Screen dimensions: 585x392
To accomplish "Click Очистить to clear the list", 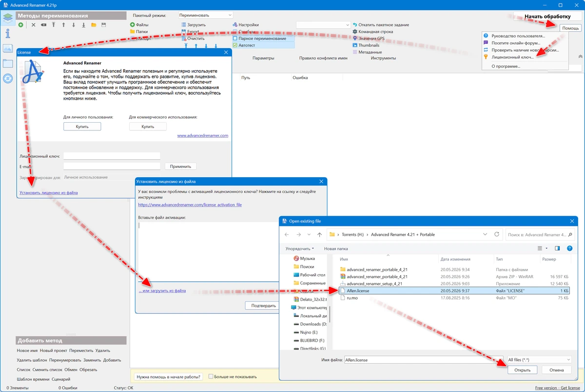I will tap(193, 38).
